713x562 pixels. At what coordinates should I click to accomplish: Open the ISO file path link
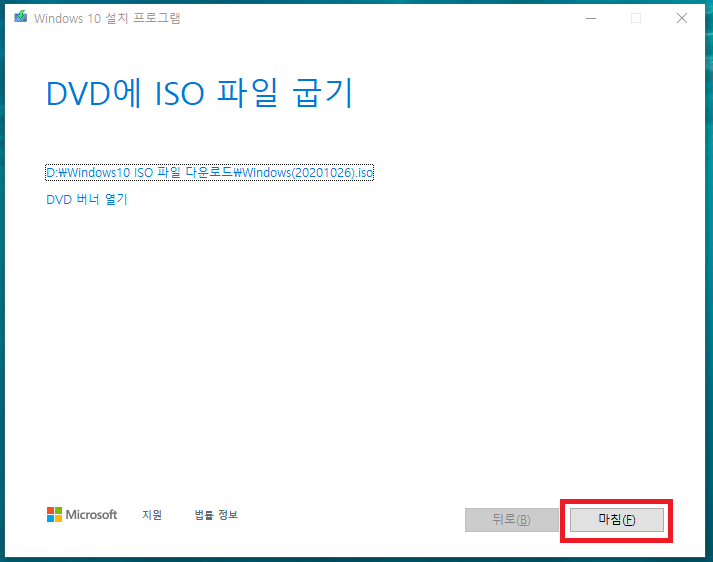click(210, 173)
